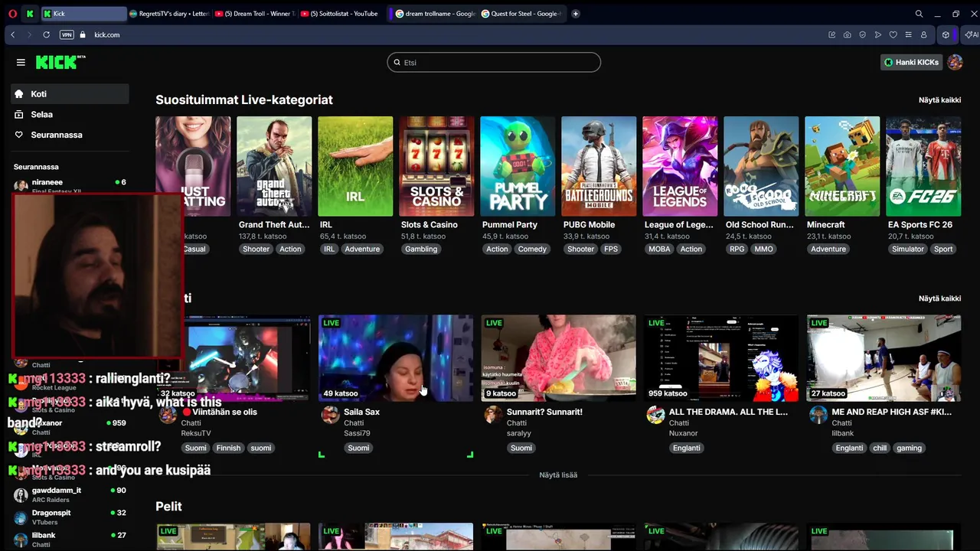The height and width of the screenshot is (551, 980).
Task: Open the IRL category card
Action: pyautogui.click(x=355, y=166)
